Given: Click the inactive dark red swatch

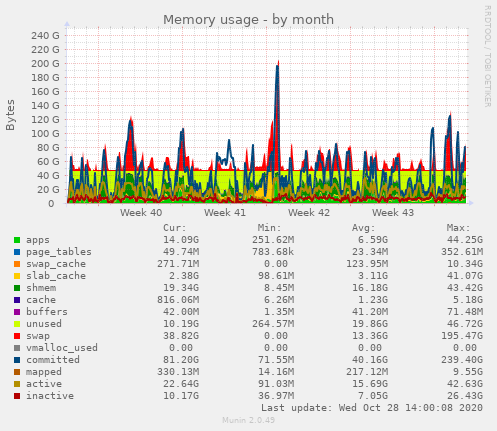Looking at the screenshot, I should pyautogui.click(x=17, y=396).
